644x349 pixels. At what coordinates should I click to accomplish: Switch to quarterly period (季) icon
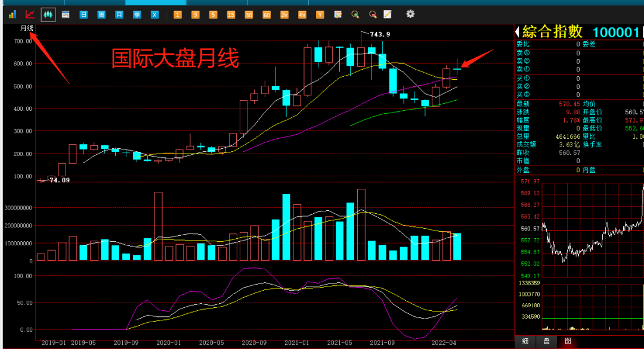pos(137,15)
